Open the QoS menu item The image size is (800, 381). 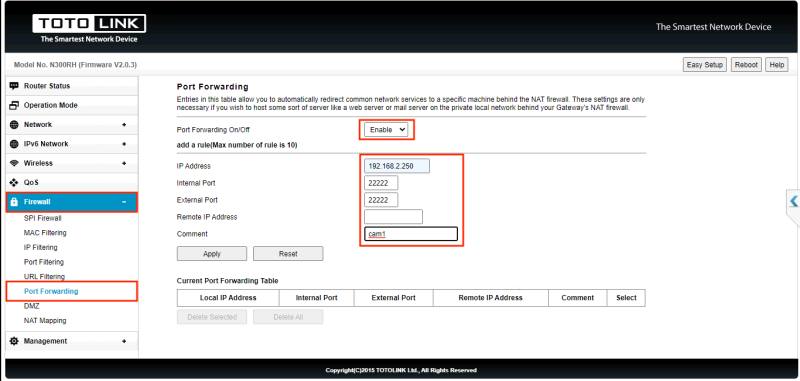71,183
